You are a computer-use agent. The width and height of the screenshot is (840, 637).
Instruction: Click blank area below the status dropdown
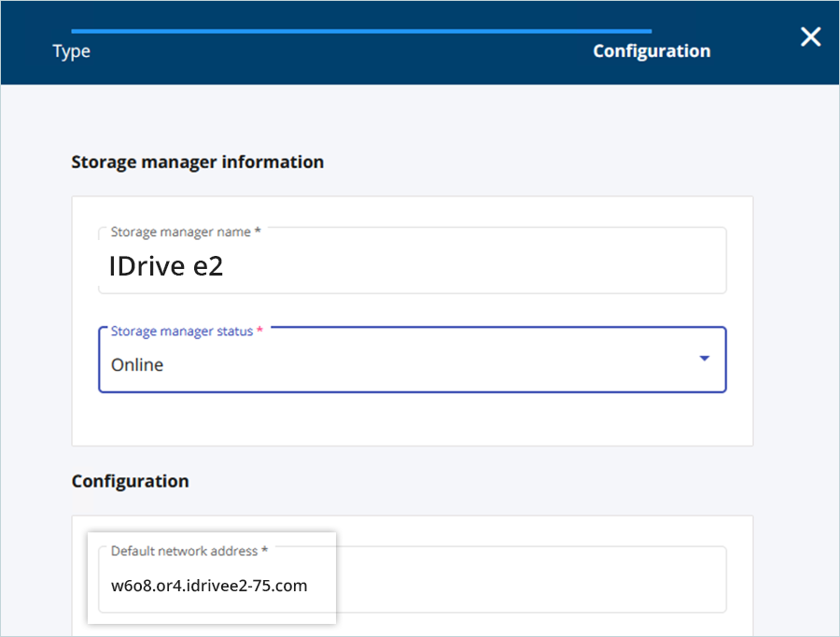(x=412, y=418)
